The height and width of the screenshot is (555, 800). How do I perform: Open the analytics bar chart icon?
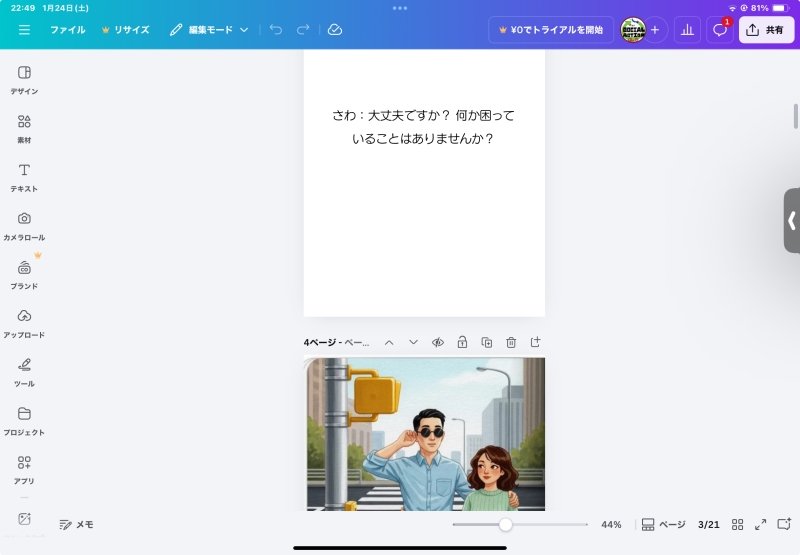click(x=687, y=30)
